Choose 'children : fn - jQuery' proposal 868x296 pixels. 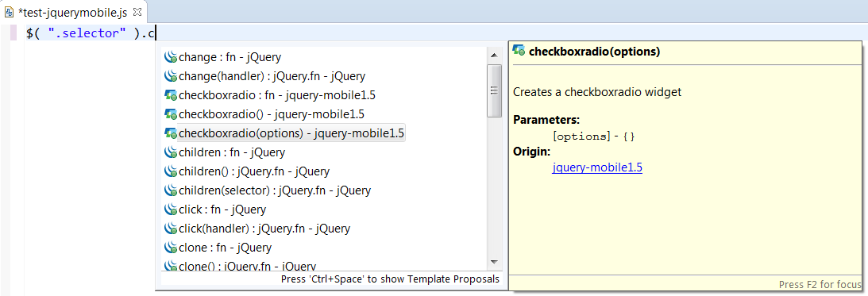231,152
